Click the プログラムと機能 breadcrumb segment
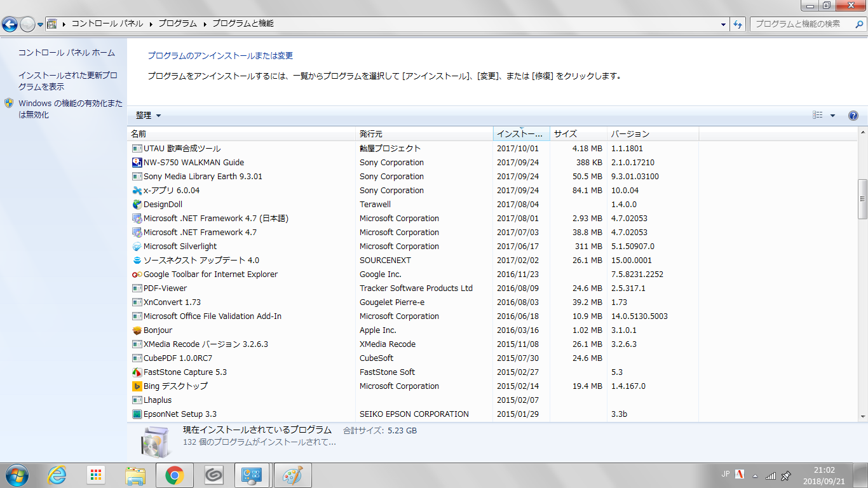 click(243, 24)
